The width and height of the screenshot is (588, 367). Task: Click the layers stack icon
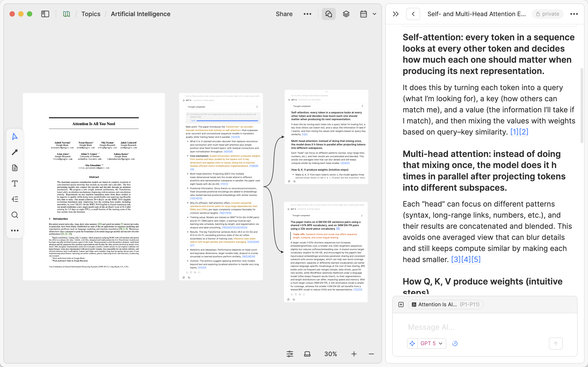pos(346,14)
